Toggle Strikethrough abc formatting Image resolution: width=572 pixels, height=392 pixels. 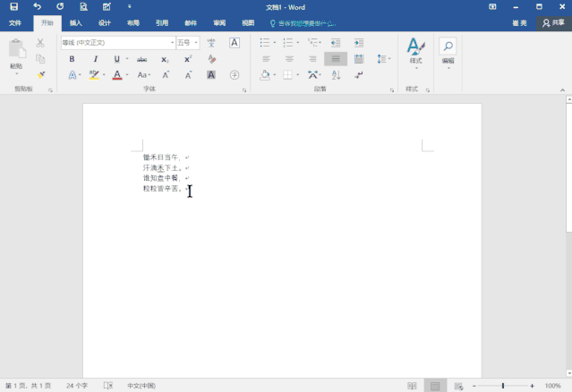click(141, 59)
